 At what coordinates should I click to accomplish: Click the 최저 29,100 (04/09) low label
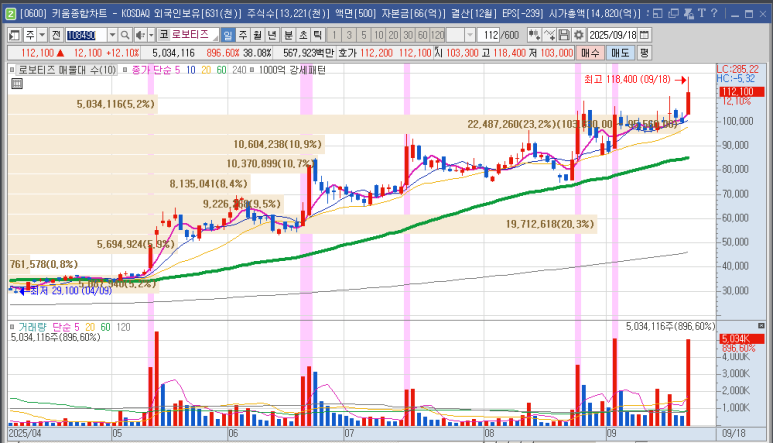pos(70,291)
